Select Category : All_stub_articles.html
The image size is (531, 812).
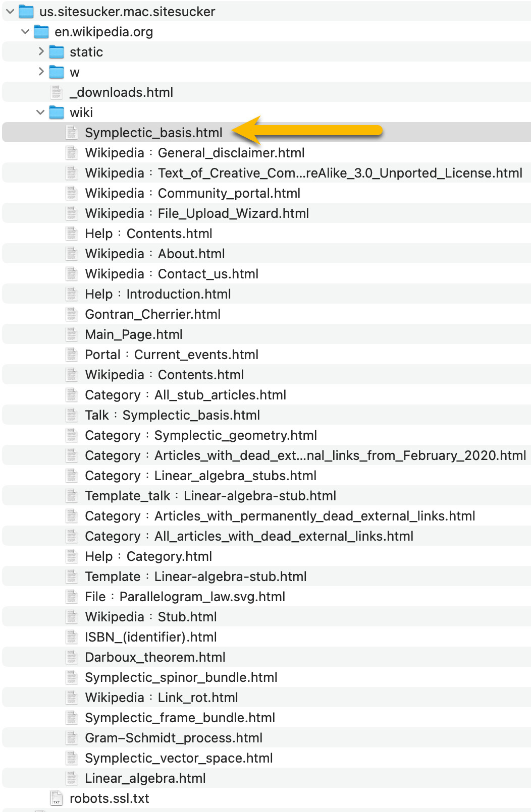click(x=185, y=395)
